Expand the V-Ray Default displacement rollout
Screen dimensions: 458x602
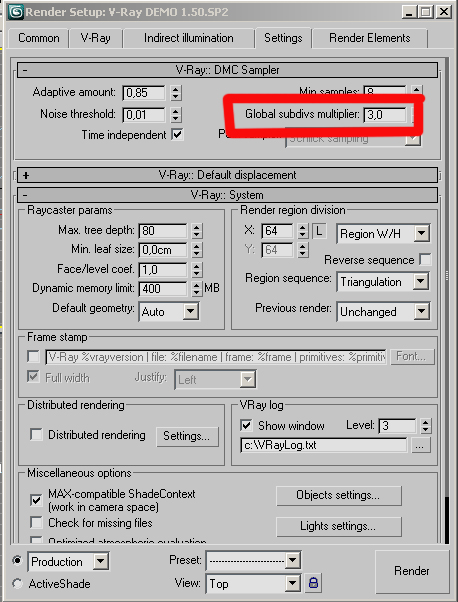(x=227, y=175)
